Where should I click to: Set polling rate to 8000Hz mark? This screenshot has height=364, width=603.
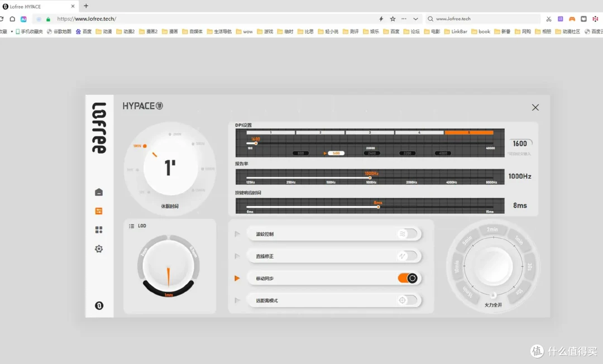[x=491, y=182]
